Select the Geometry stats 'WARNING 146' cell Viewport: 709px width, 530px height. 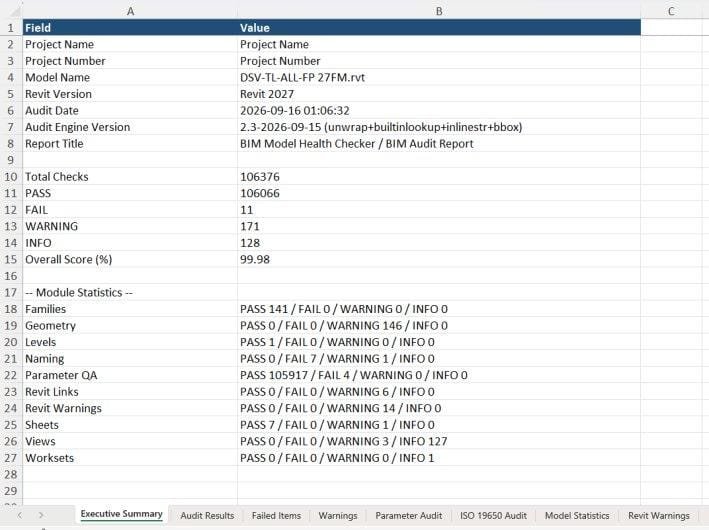coord(439,326)
